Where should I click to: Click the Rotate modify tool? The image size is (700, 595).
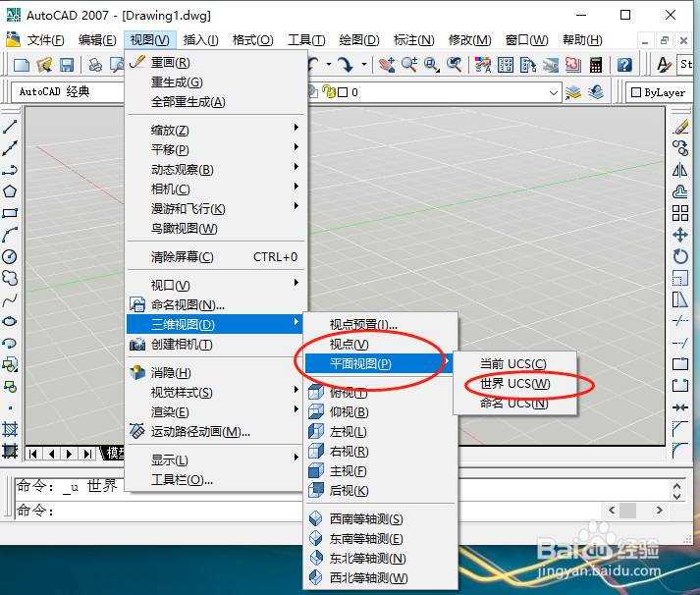680,256
